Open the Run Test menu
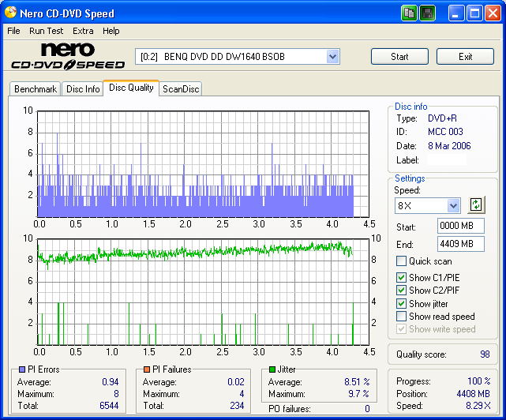The height and width of the screenshot is (420, 506). (46, 31)
